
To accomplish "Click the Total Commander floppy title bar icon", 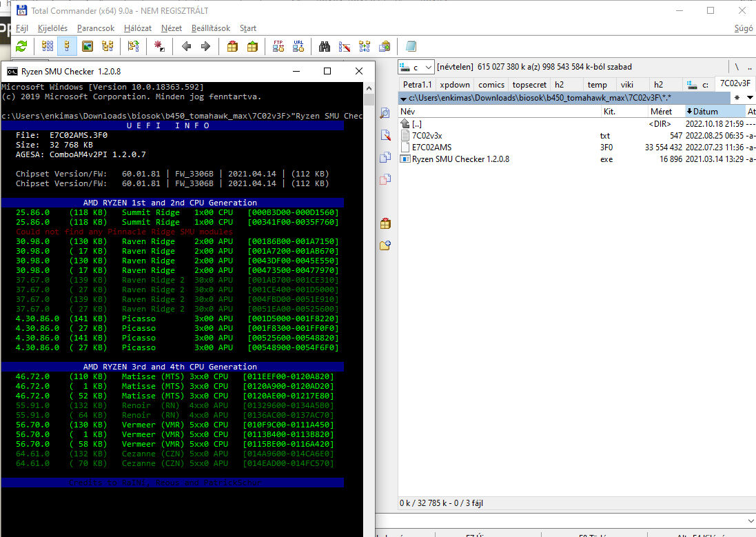I will 21,10.
